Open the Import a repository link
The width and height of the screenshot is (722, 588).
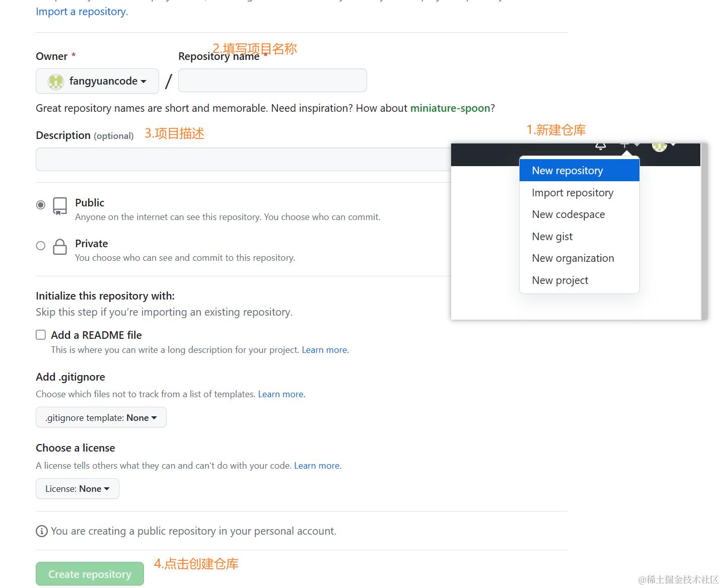(x=82, y=12)
